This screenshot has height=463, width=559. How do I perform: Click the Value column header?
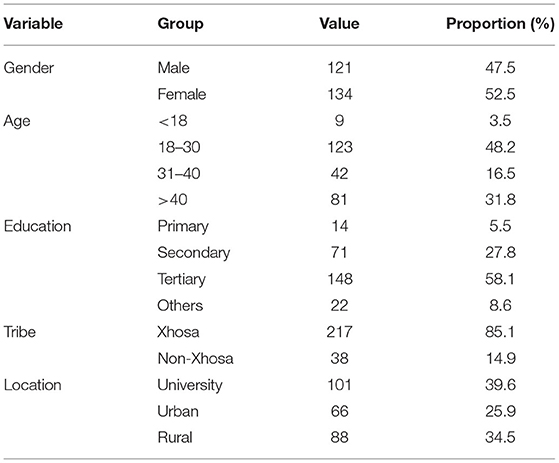tap(339, 24)
